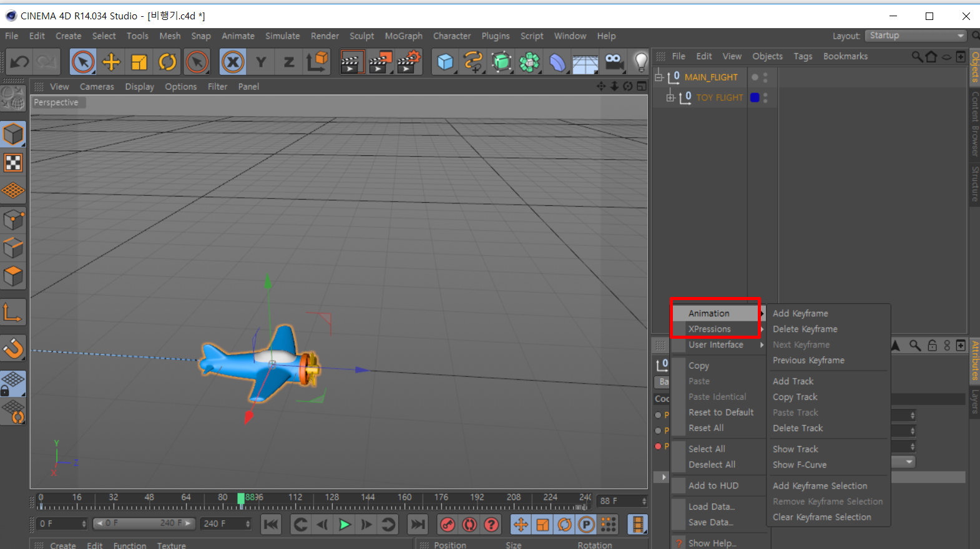Image resolution: width=980 pixels, height=549 pixels.
Task: Enable Workplane mode
Action: coord(13,191)
